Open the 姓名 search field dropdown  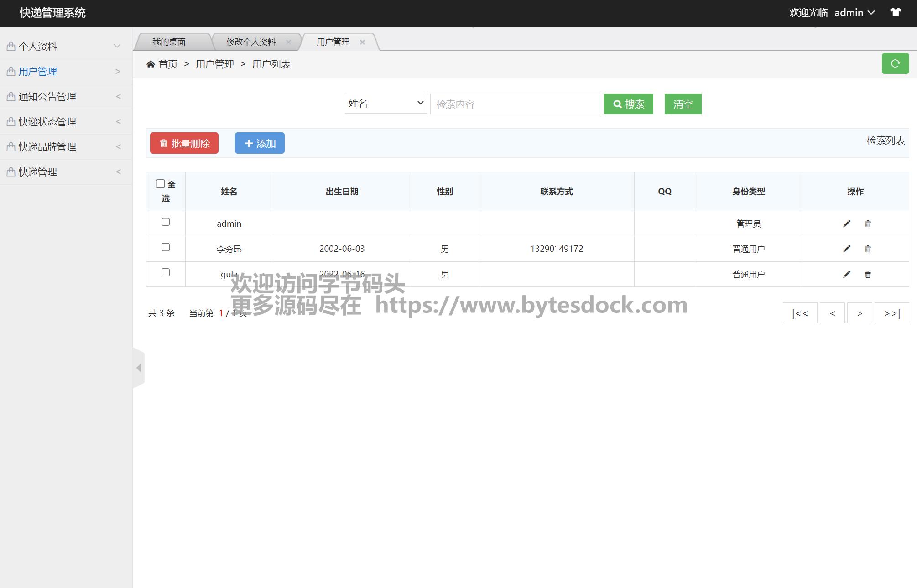click(386, 103)
